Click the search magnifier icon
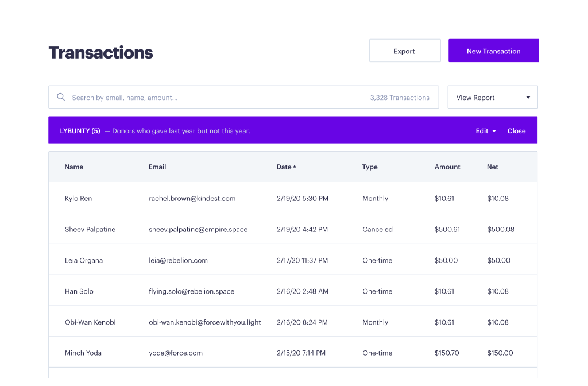 [x=61, y=97]
